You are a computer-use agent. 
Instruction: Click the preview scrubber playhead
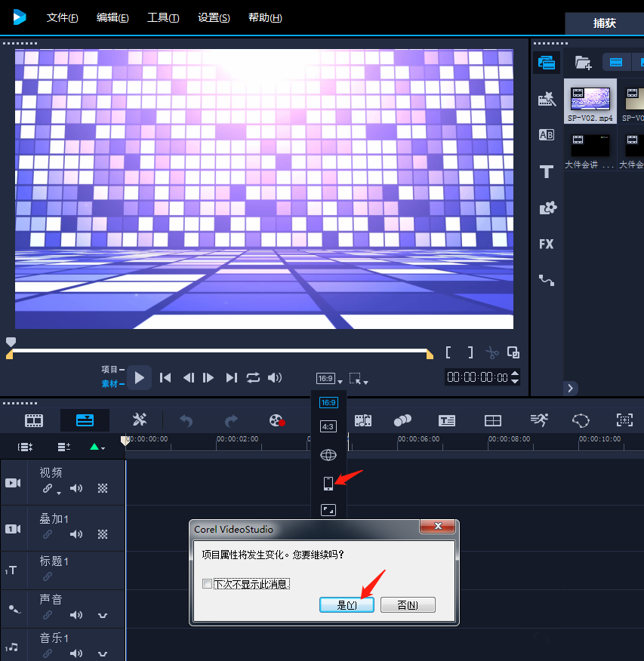click(11, 343)
